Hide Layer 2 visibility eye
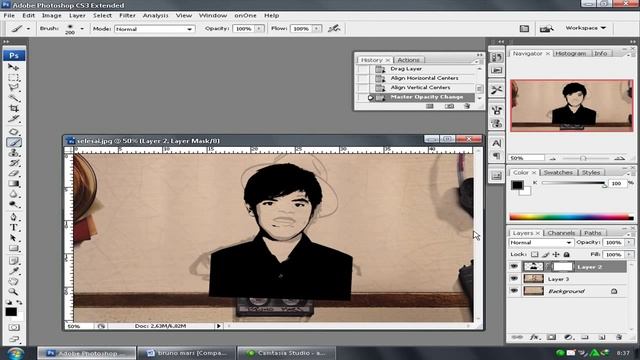 [514, 267]
